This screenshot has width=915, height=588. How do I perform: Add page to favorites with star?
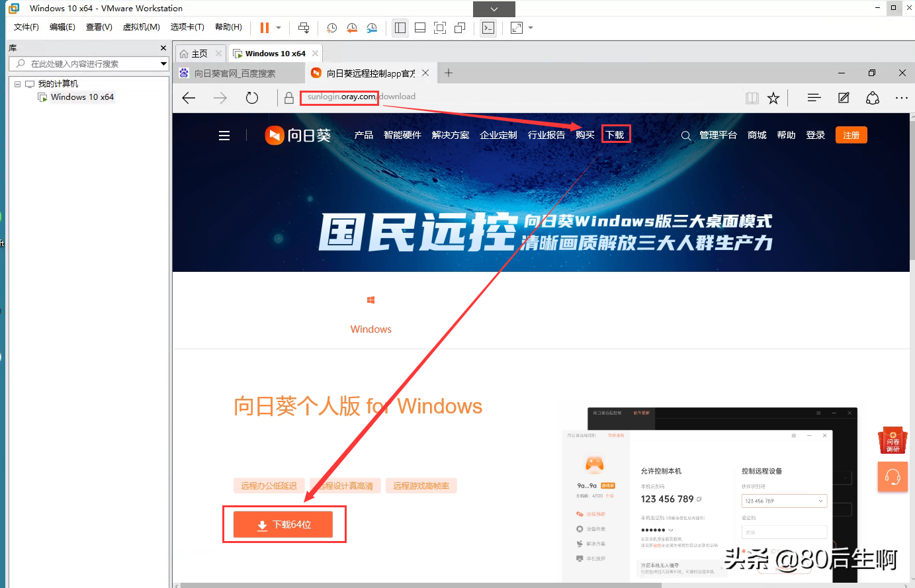(773, 98)
